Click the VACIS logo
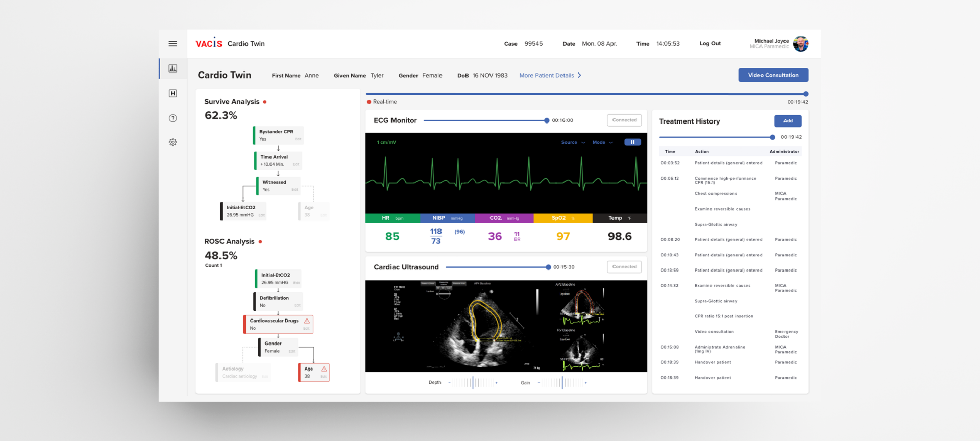 (209, 43)
